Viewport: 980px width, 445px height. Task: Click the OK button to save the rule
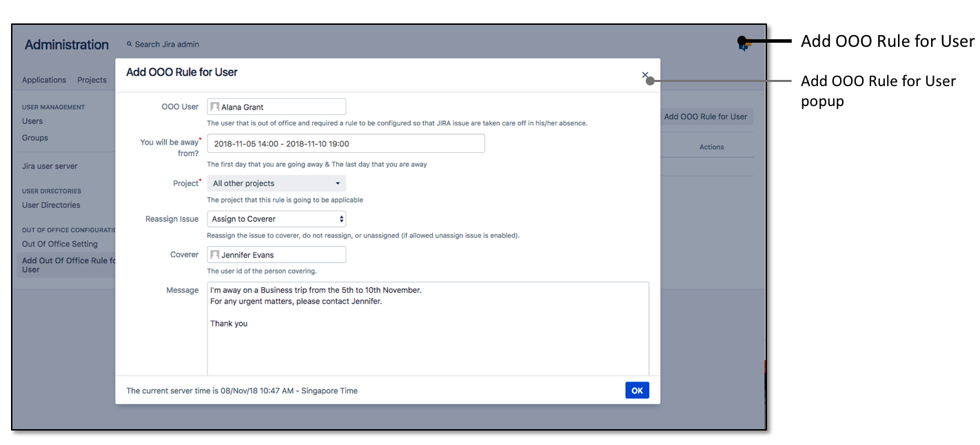pyautogui.click(x=637, y=390)
